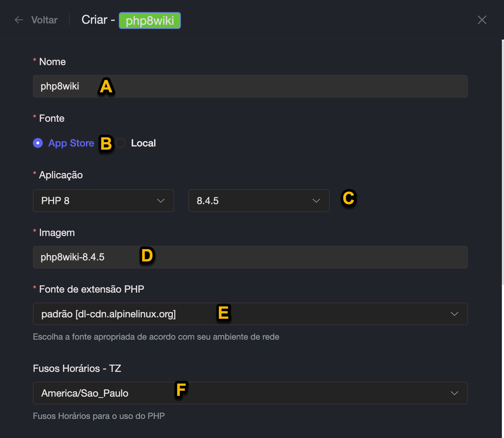Image resolution: width=504 pixels, height=438 pixels.
Task: Select the Local radio button
Action: pyautogui.click(x=121, y=143)
